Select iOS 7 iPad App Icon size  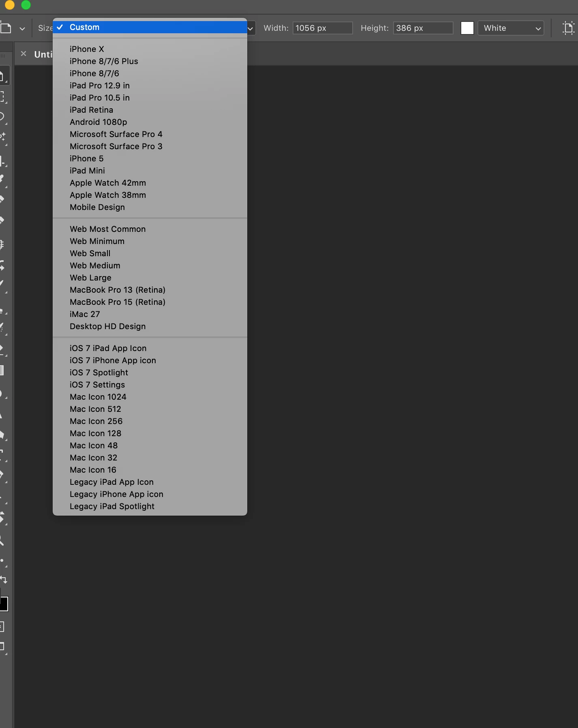150,348
